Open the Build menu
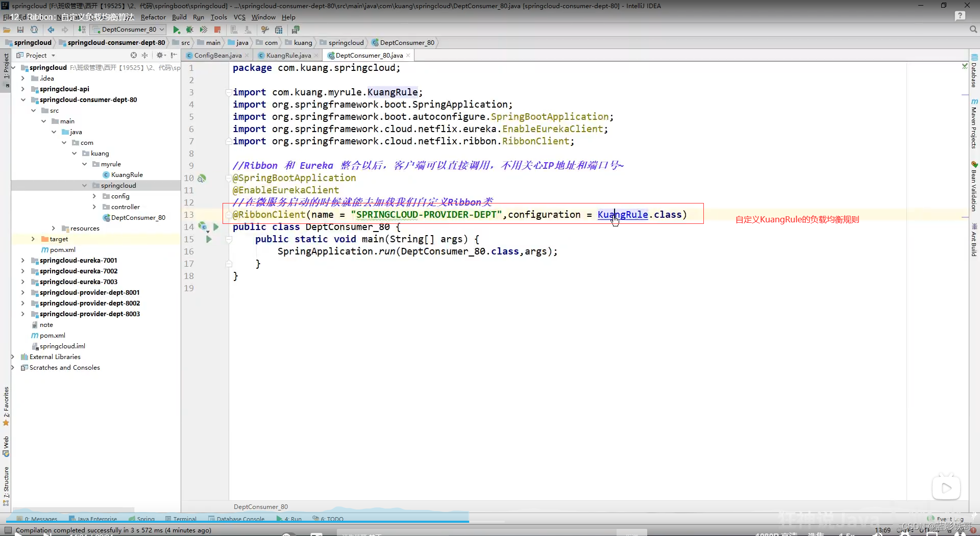Image resolution: width=980 pixels, height=536 pixels. click(179, 17)
